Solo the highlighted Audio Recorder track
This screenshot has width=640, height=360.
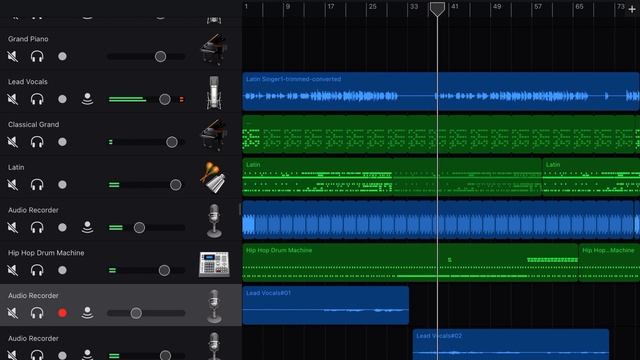[x=37, y=313]
